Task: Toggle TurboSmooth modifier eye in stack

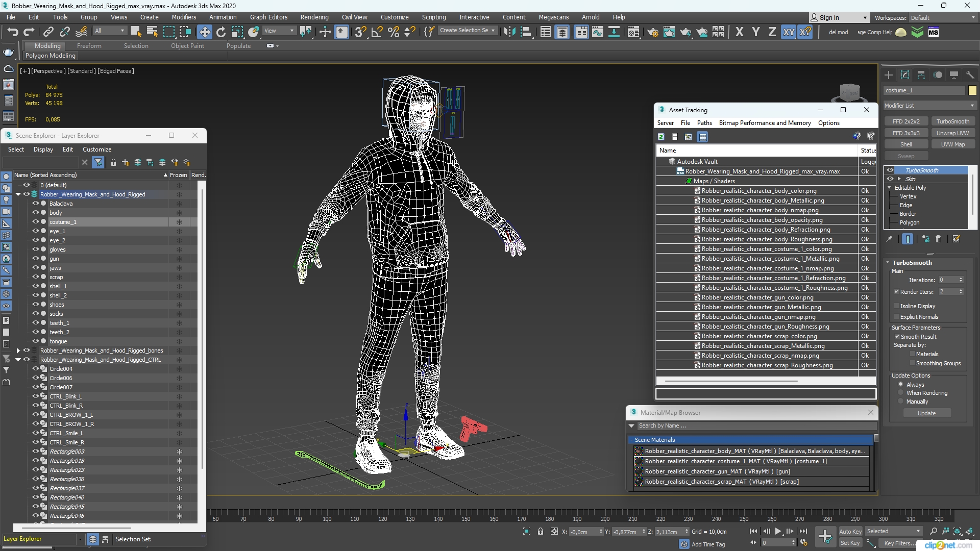Action: pos(890,170)
